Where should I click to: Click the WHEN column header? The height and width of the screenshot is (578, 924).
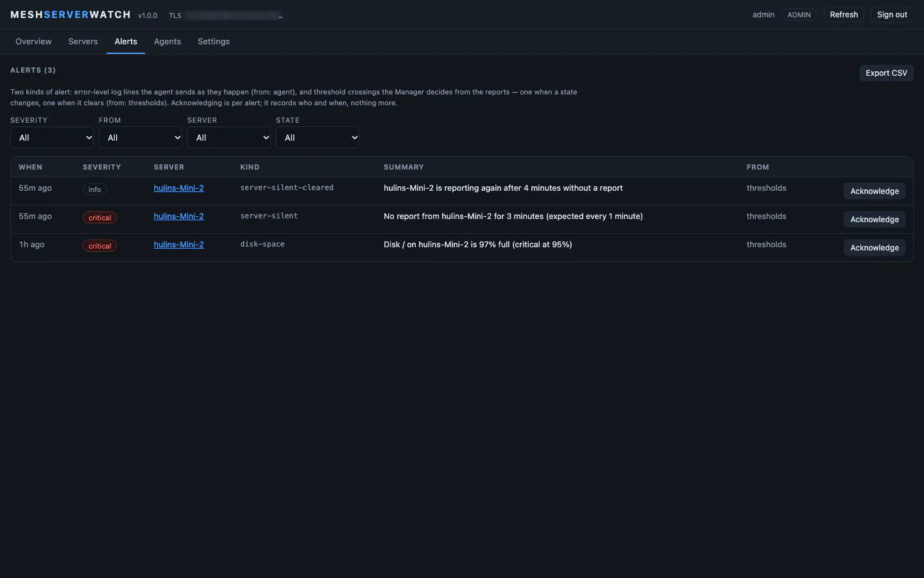point(30,167)
